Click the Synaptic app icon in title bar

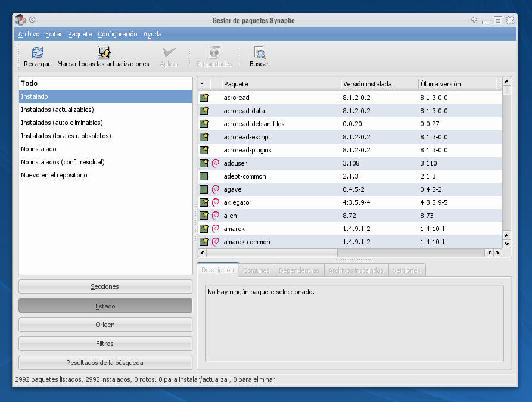20,20
